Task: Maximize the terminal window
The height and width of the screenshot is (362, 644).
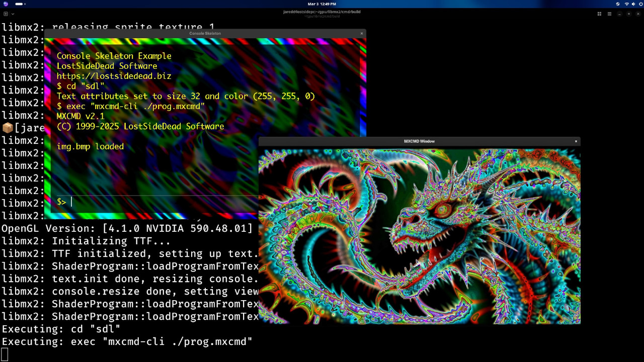Action: (629, 14)
